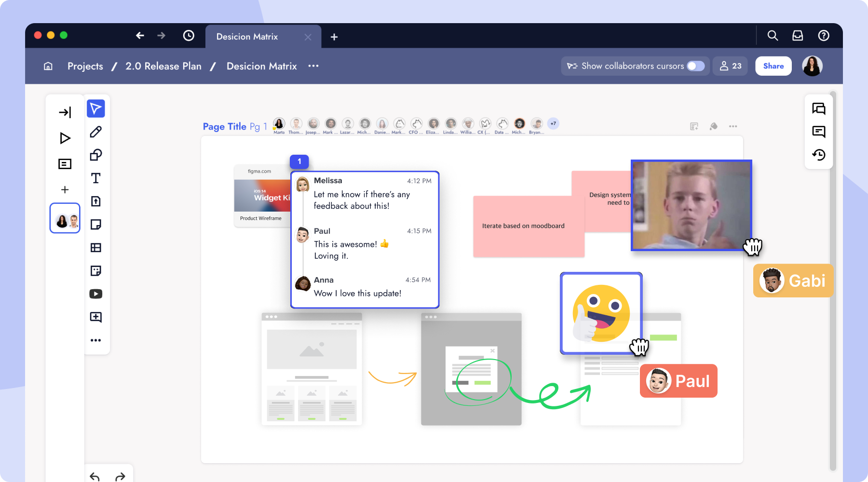Click the page fill color icon

pyautogui.click(x=713, y=126)
